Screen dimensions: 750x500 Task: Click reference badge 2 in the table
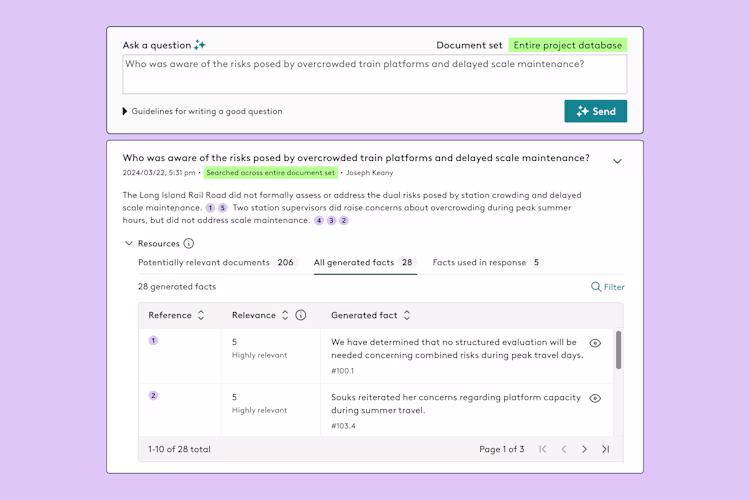pyautogui.click(x=153, y=395)
